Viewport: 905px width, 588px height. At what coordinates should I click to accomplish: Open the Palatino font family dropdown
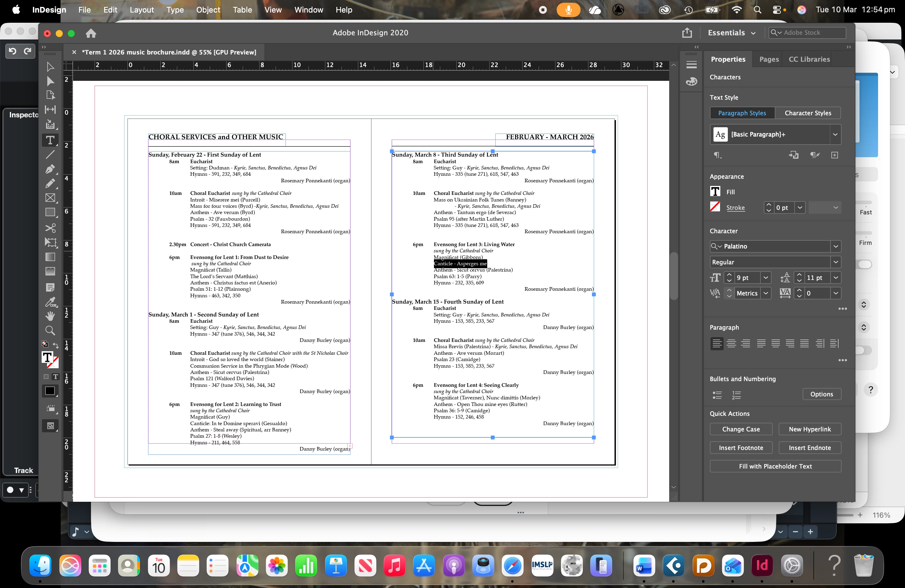point(835,246)
